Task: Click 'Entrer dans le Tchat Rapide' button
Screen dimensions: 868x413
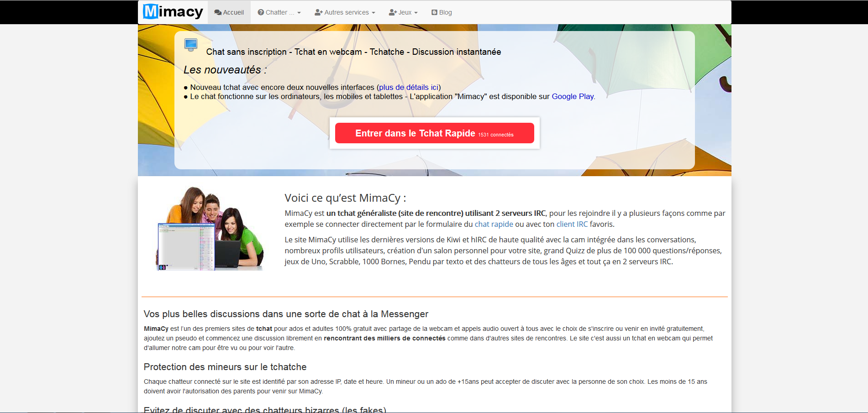Action: pyautogui.click(x=435, y=133)
